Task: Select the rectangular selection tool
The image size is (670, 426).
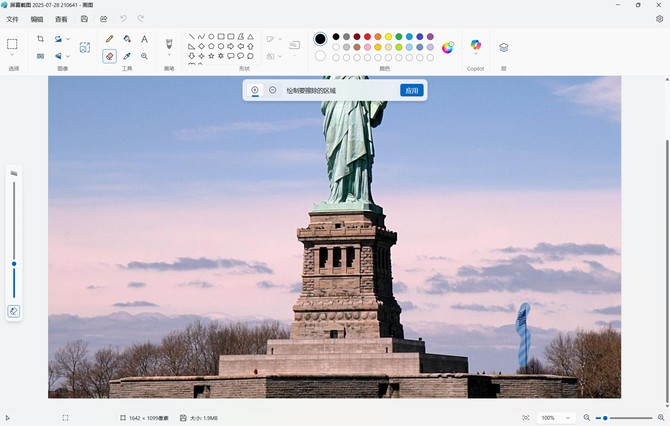Action: click(x=12, y=44)
